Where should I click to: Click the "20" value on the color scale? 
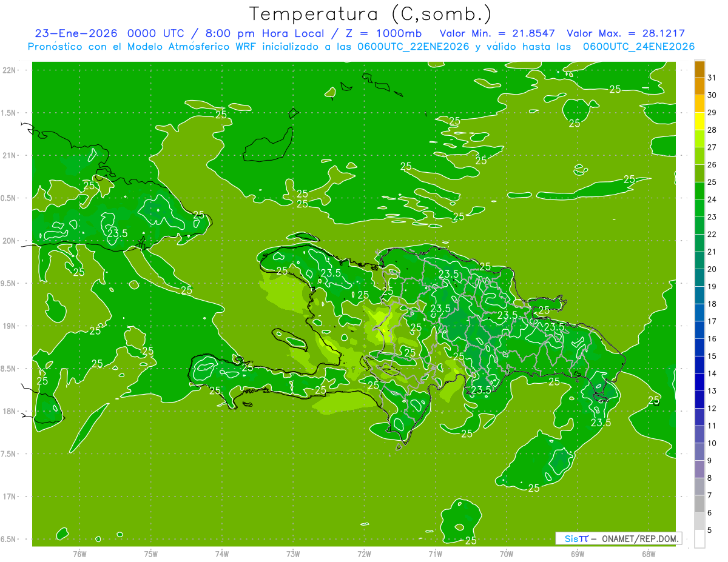[712, 269]
